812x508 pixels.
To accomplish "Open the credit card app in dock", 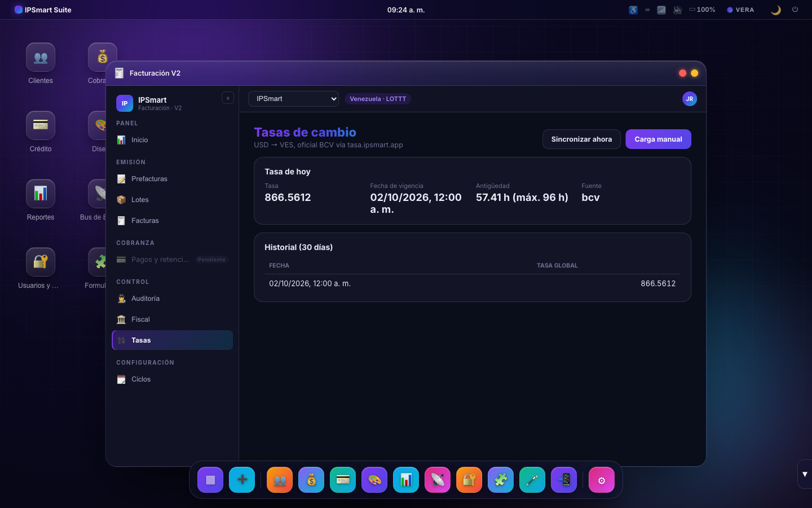I will point(343,480).
